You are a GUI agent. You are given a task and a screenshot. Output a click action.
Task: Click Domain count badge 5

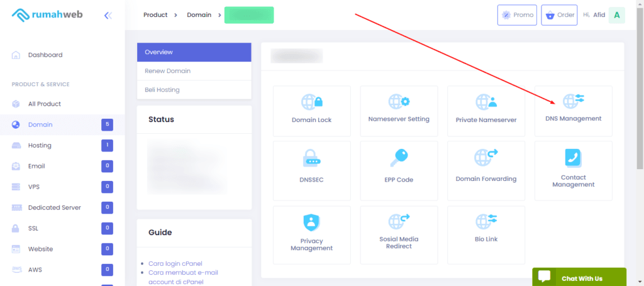pyautogui.click(x=107, y=124)
